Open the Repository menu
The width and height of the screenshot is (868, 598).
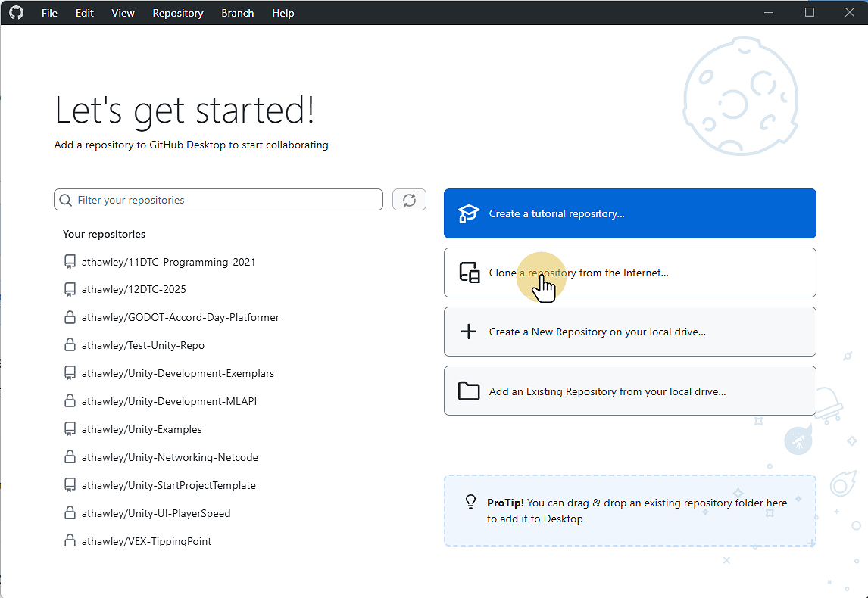click(x=177, y=13)
